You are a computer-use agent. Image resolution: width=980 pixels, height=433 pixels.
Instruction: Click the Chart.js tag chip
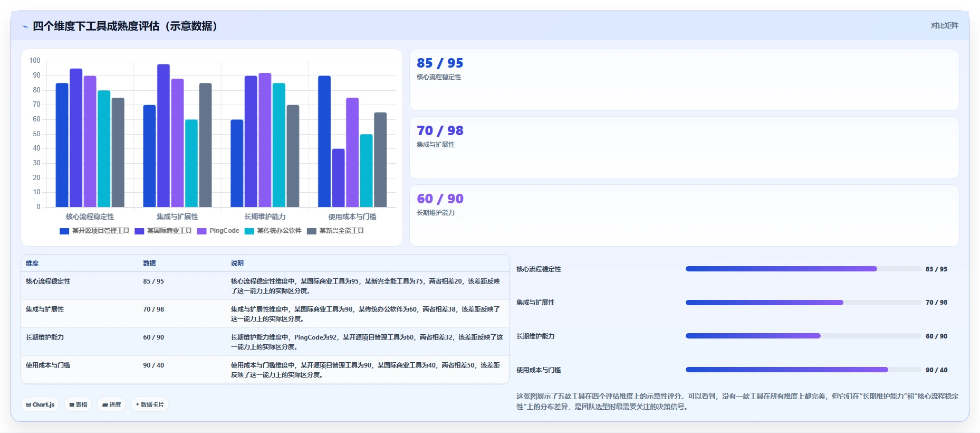coord(40,404)
